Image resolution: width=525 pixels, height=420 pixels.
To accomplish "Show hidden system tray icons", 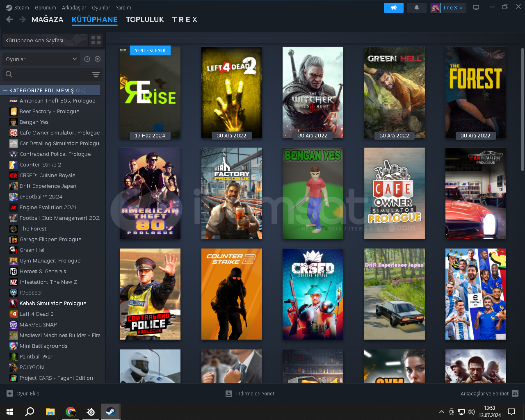I will point(441,412).
